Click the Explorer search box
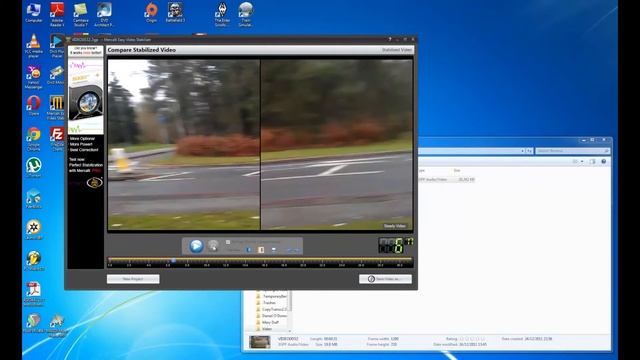The height and width of the screenshot is (360, 640). [x=572, y=151]
